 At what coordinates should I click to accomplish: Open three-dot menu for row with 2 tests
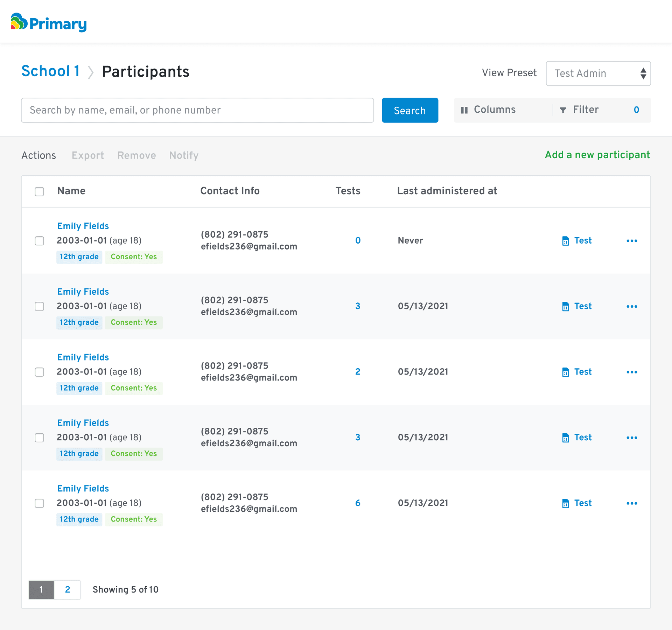pos(632,372)
